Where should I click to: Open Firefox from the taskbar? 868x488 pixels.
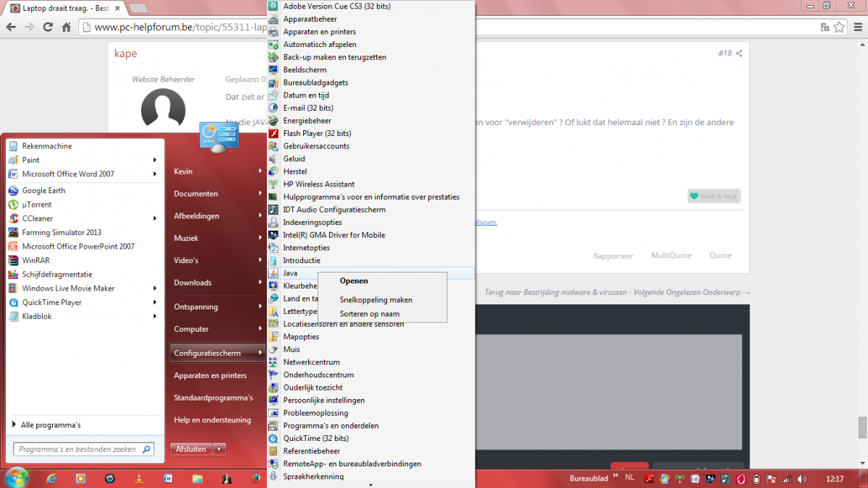pos(256,478)
